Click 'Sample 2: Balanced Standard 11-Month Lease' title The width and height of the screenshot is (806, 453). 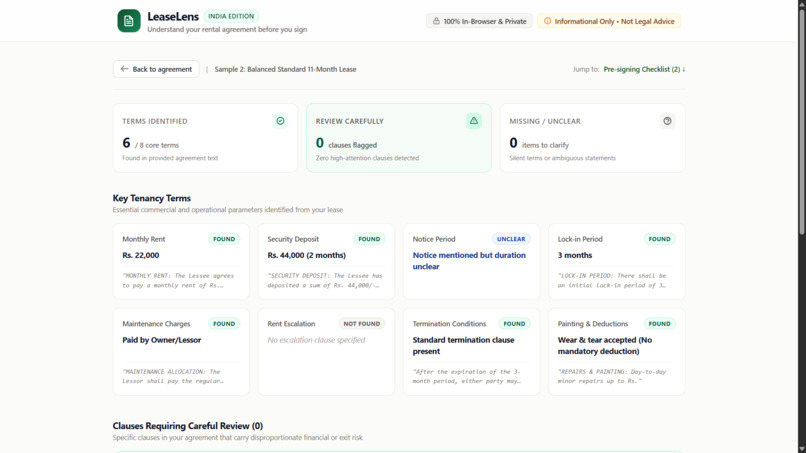coord(285,69)
